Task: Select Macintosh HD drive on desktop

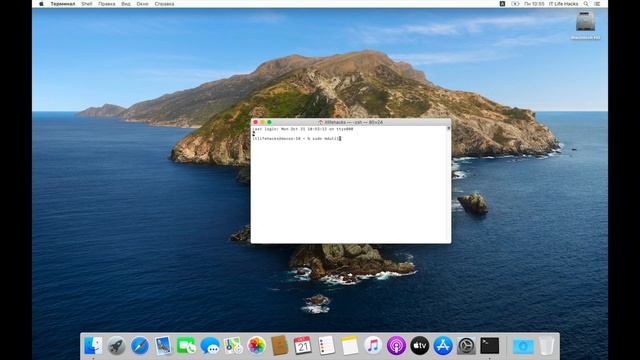Action: [x=585, y=24]
